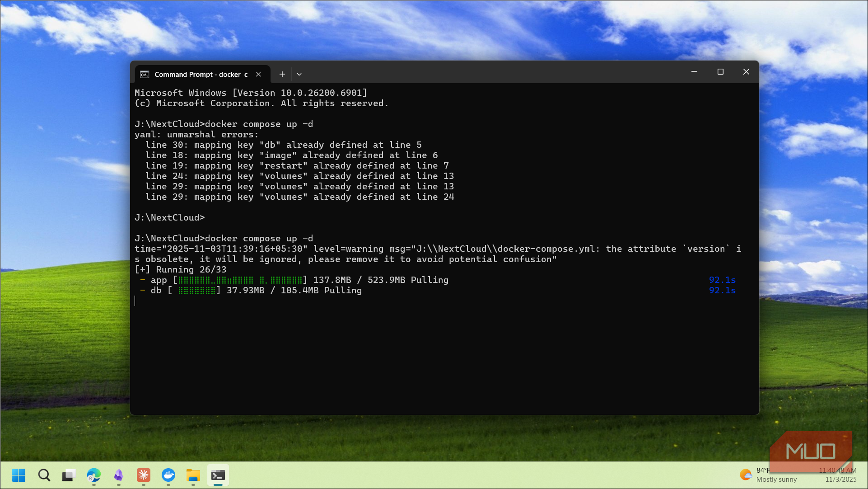Screen dimensions: 868x489
Task: Open File Explorer from taskbar
Action: (x=193, y=475)
